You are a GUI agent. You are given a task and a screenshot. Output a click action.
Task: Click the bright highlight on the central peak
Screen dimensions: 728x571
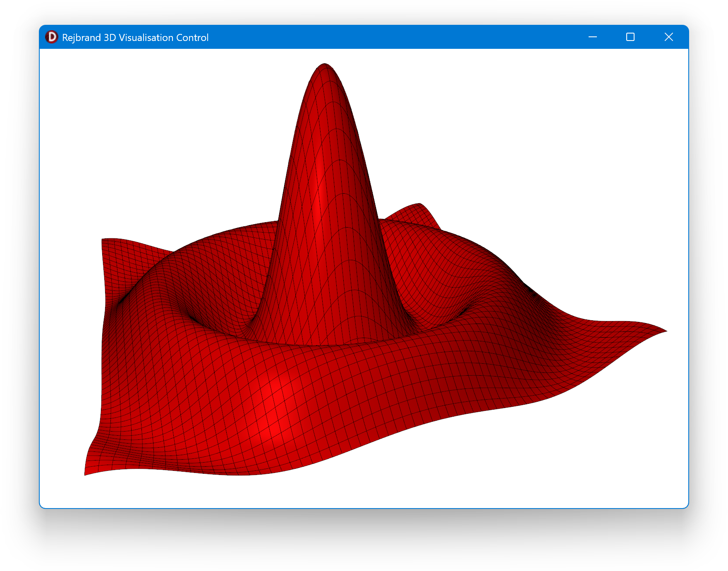pos(318,199)
